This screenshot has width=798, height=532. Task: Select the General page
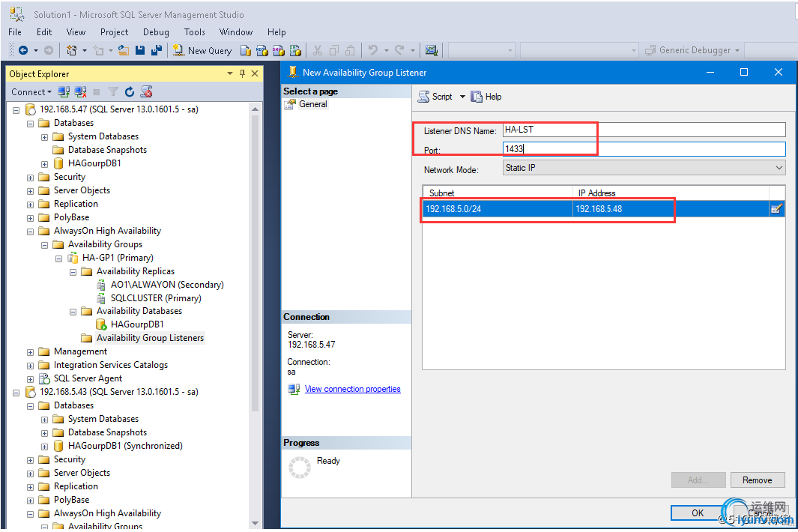(x=312, y=104)
